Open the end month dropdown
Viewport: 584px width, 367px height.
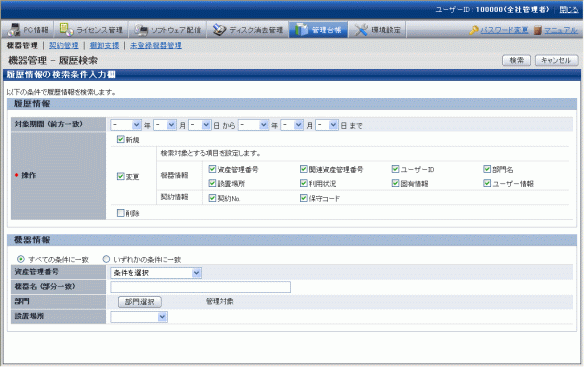point(292,125)
